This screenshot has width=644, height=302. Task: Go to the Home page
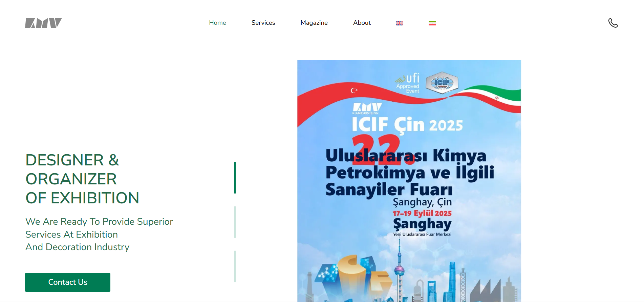click(x=217, y=23)
